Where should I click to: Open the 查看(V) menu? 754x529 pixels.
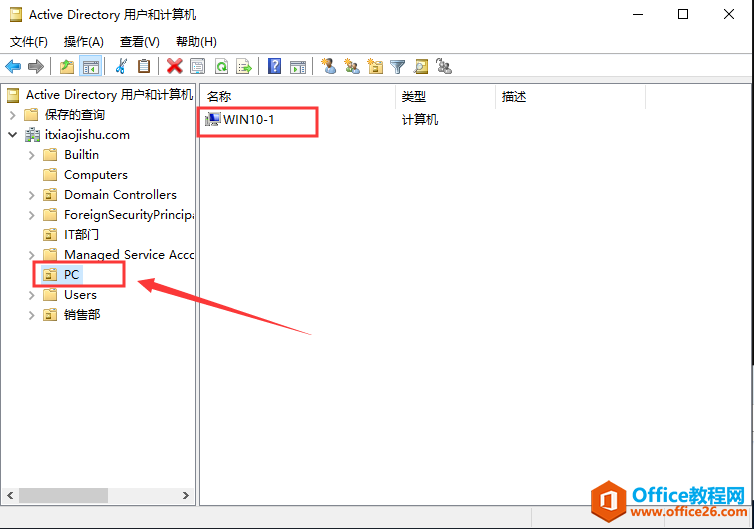point(139,42)
